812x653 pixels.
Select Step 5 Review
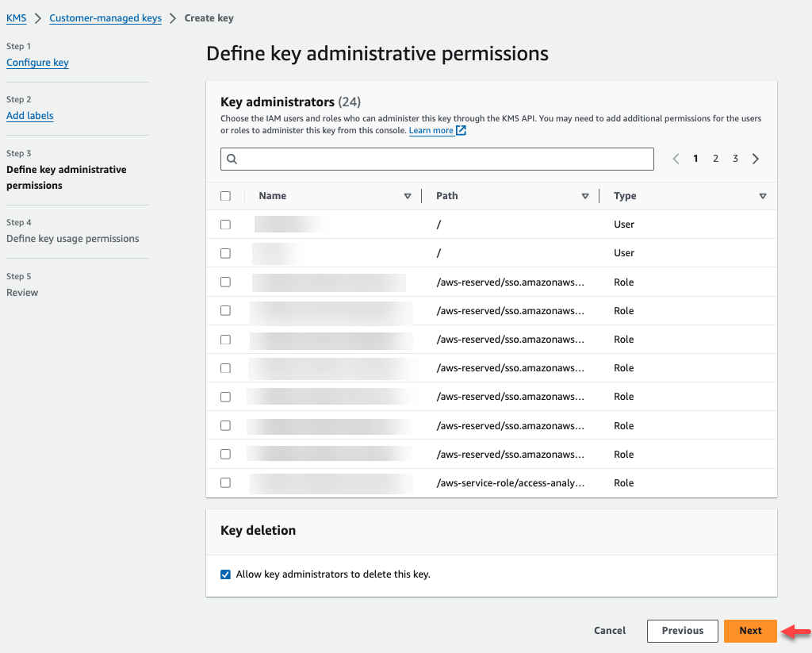[x=22, y=292]
